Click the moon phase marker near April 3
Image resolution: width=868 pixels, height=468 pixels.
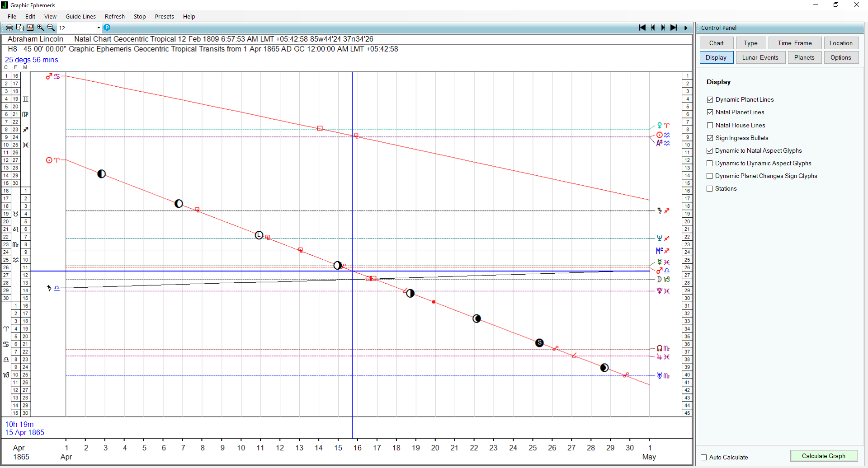click(x=101, y=174)
